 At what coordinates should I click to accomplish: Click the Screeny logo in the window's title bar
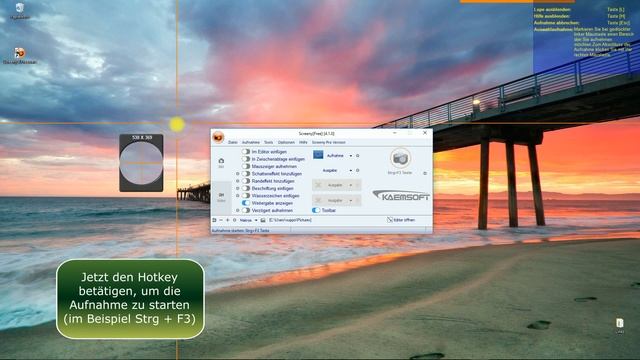point(218,137)
